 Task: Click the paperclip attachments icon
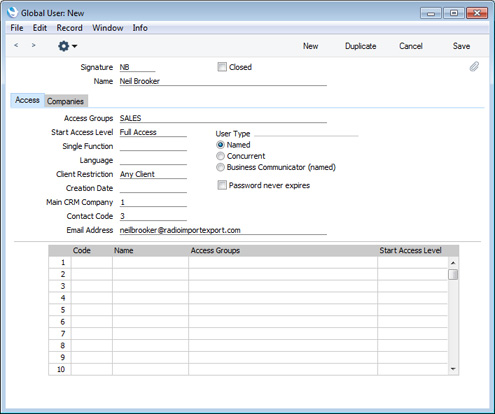(474, 67)
